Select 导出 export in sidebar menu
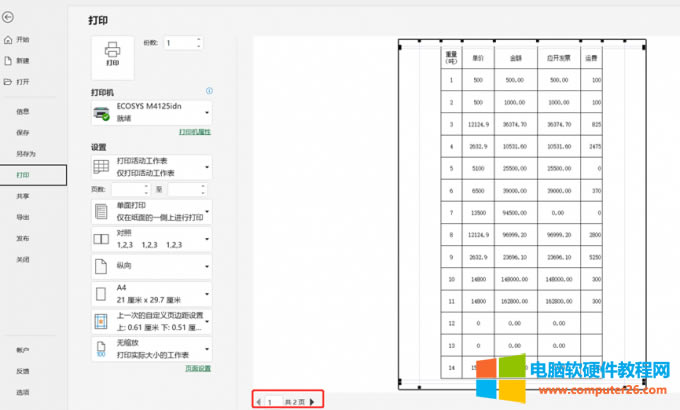Image resolution: width=680 pixels, height=410 pixels. pyautogui.click(x=22, y=217)
